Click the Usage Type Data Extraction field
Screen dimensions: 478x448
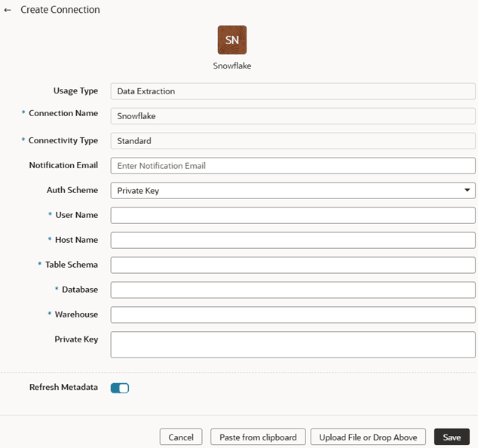(x=293, y=91)
